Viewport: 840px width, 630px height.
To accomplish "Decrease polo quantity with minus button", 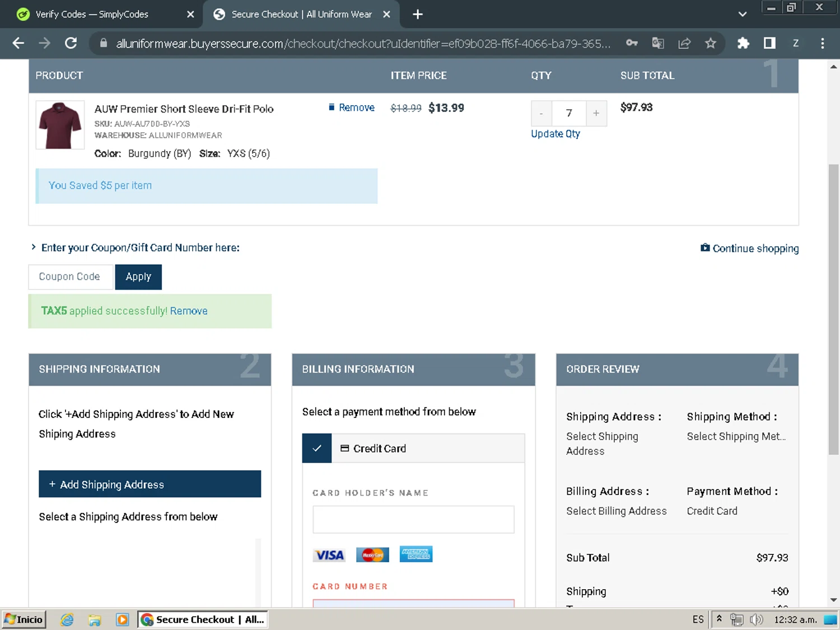I will 541,114.
